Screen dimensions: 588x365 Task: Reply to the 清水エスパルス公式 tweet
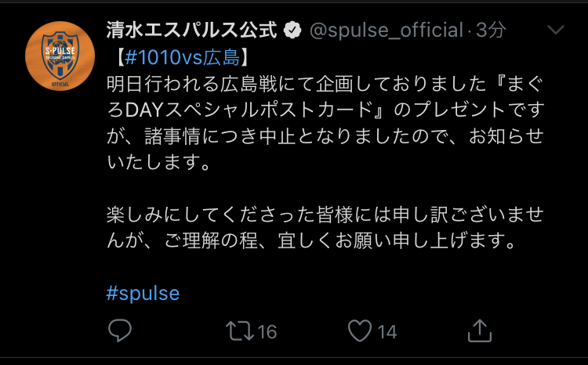point(120,331)
